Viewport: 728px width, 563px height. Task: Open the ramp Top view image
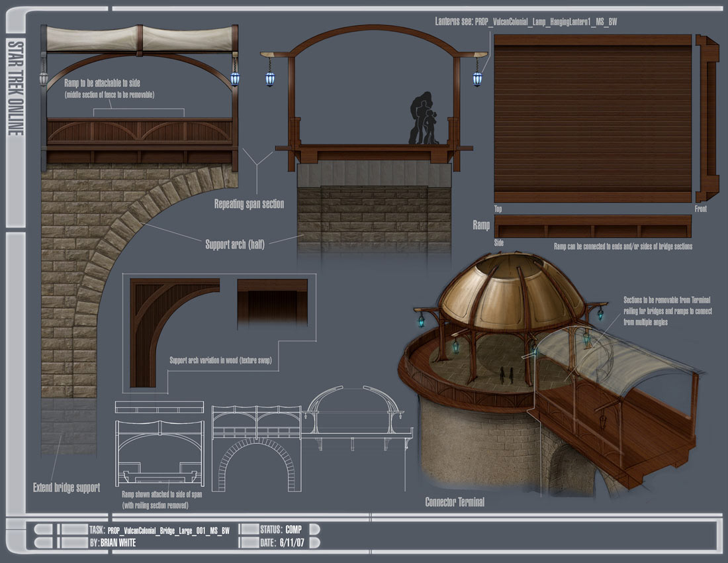click(x=592, y=118)
